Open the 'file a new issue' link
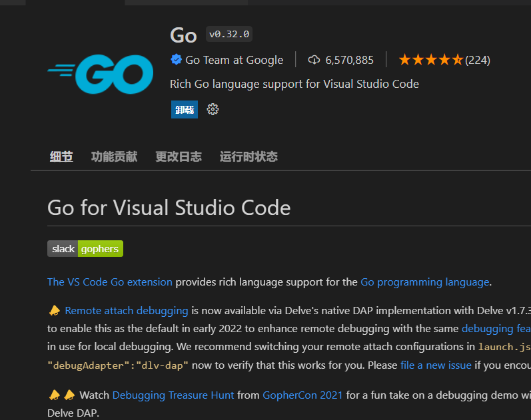 [x=436, y=365]
